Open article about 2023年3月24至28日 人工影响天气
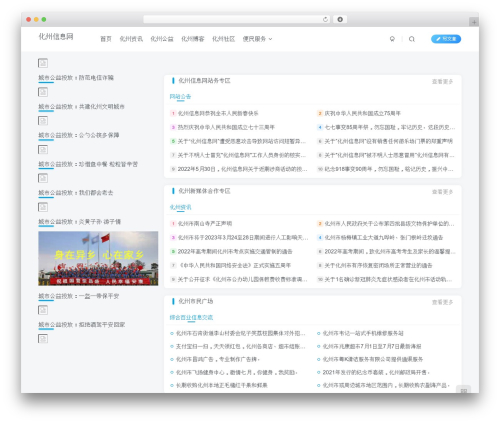500x423 pixels. (243, 238)
